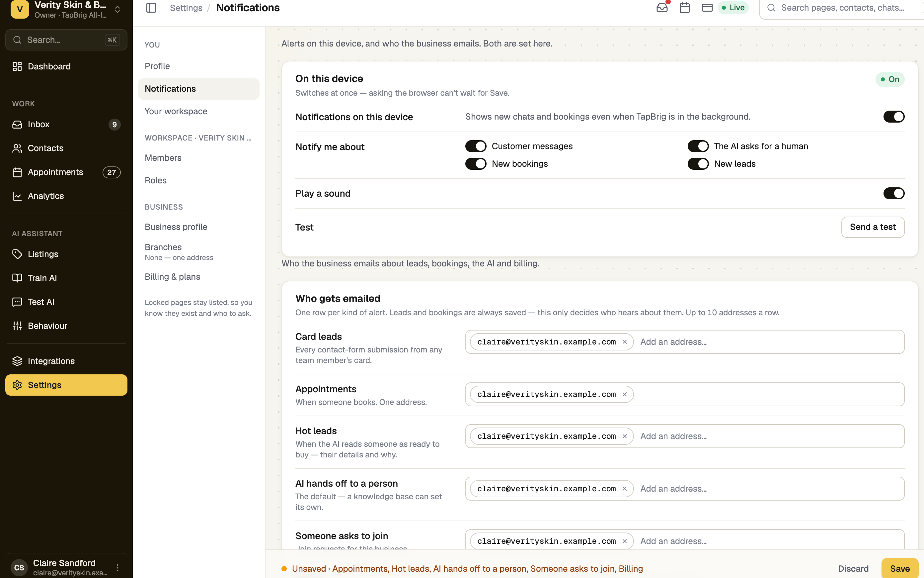Add an address in Hot leads row
Viewport: 924px width, 578px height.
pos(769,436)
